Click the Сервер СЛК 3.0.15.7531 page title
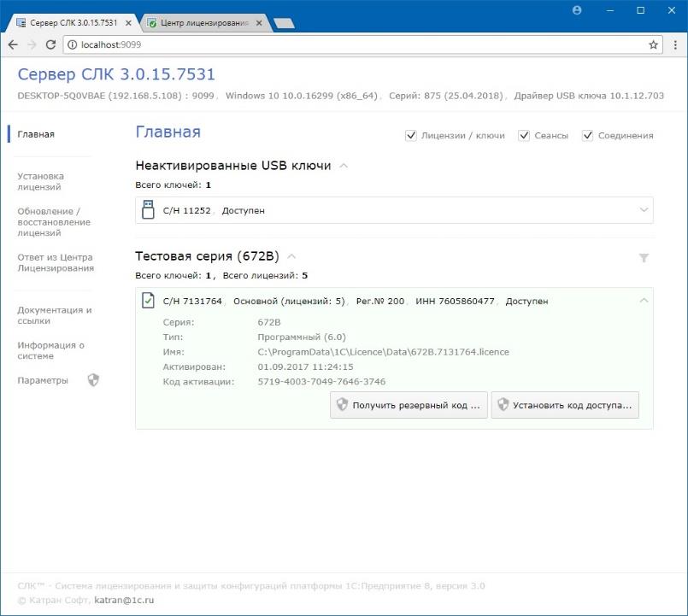 coord(116,74)
